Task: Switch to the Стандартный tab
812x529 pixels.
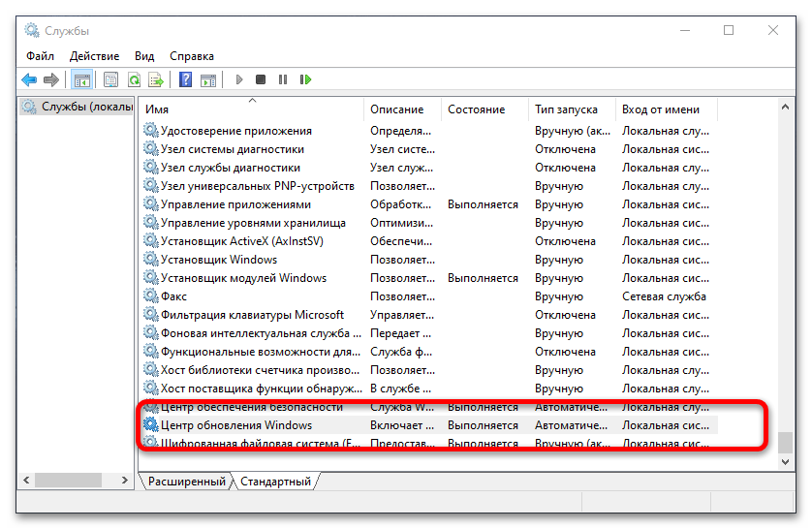Action: (x=275, y=482)
